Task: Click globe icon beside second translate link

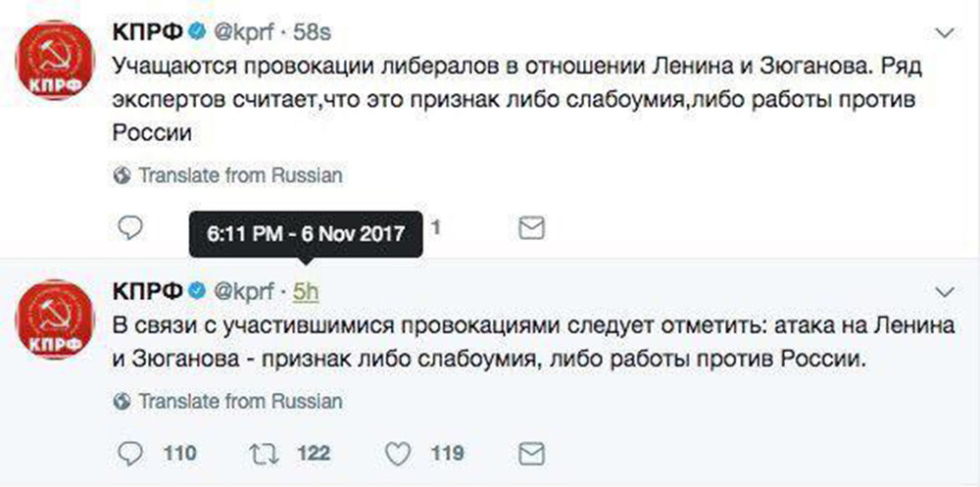Action: [x=123, y=401]
